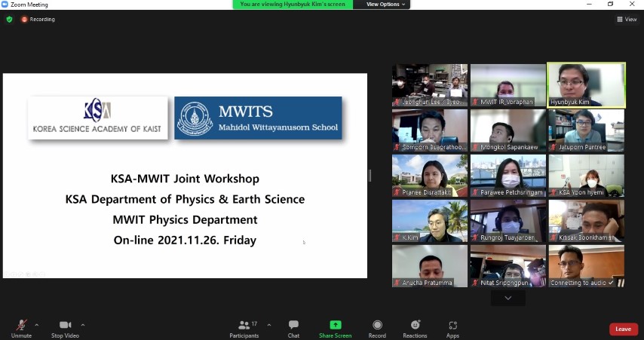Viewport: 644px width, 340px height.
Task: Select Parawee Petchsringam's video tile
Action: point(508,176)
